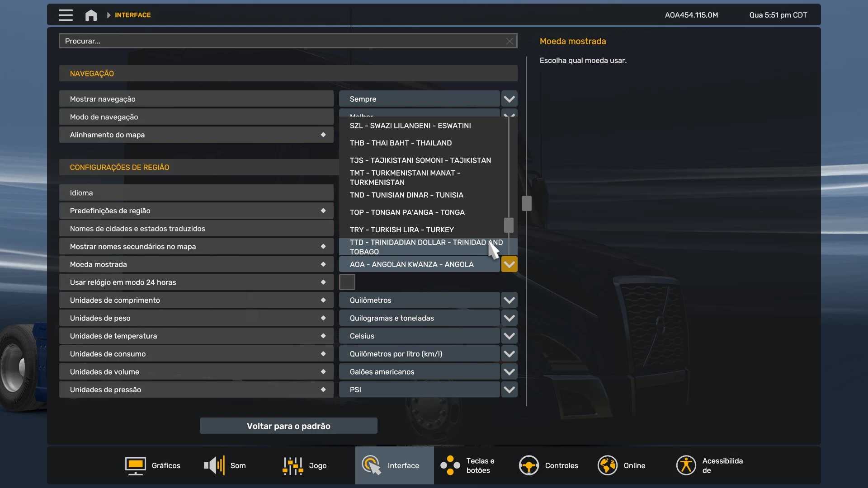Viewport: 868px width, 488px height.
Task: Click currency list scrollbar handle
Action: coord(509,225)
